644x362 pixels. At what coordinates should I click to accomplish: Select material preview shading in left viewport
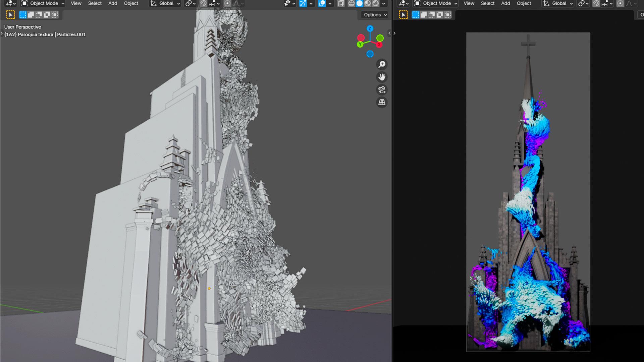[x=368, y=3]
